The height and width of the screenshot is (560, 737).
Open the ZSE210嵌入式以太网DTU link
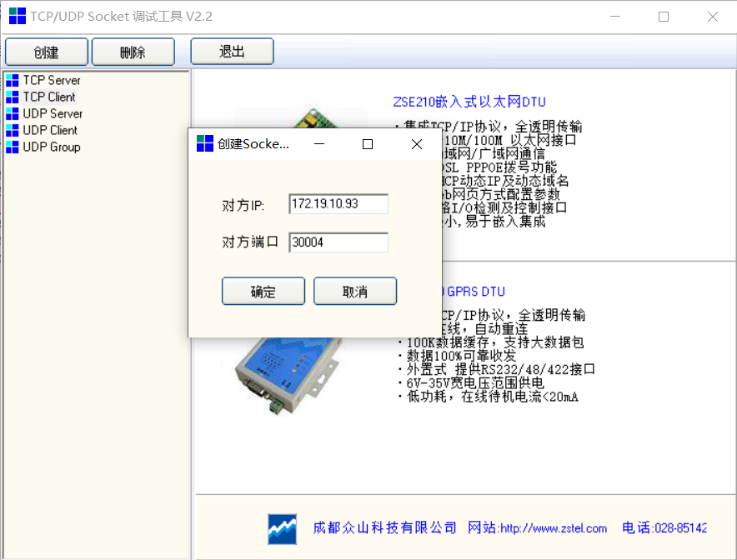[469, 102]
